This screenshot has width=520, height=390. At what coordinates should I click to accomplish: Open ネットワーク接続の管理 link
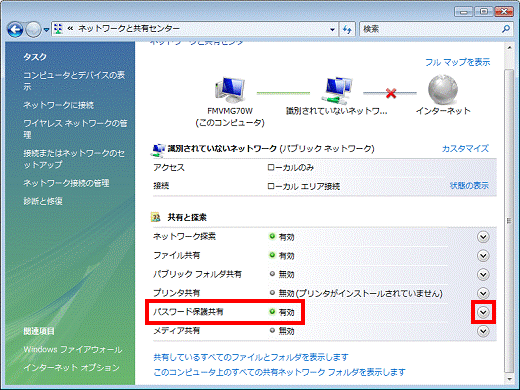[x=66, y=183]
